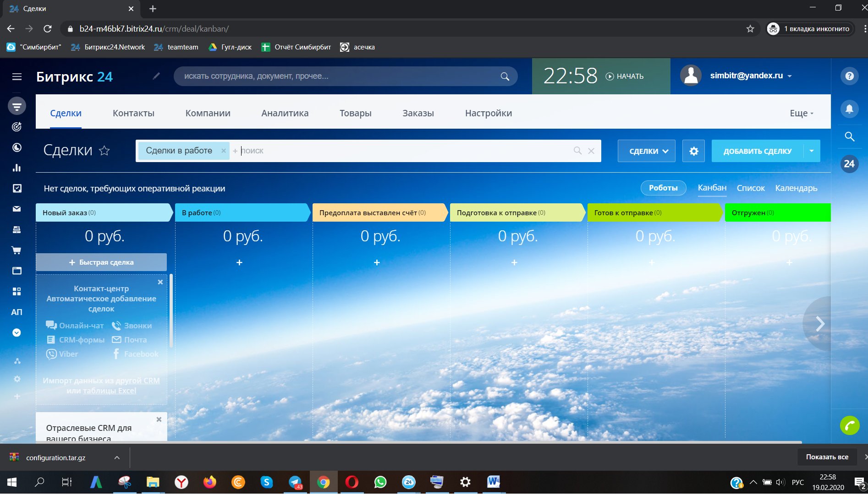Open the notifications bell icon
The height and width of the screenshot is (495, 868).
pyautogui.click(x=850, y=109)
